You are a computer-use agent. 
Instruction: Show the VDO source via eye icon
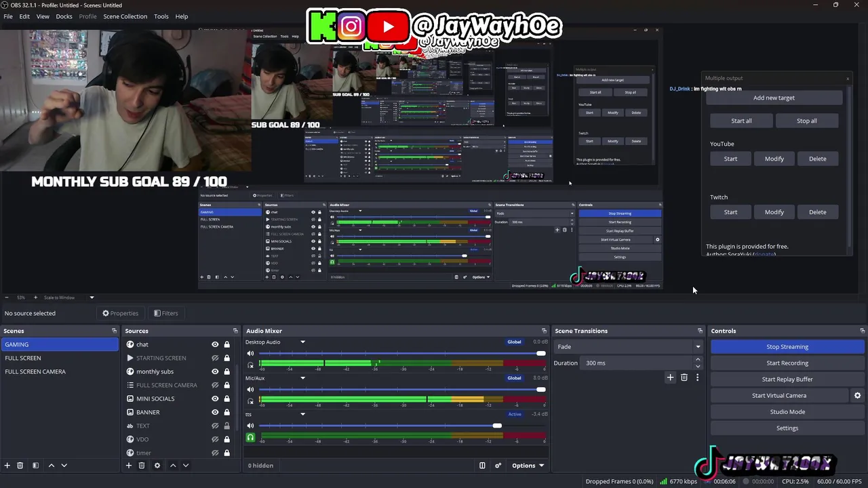click(x=215, y=439)
